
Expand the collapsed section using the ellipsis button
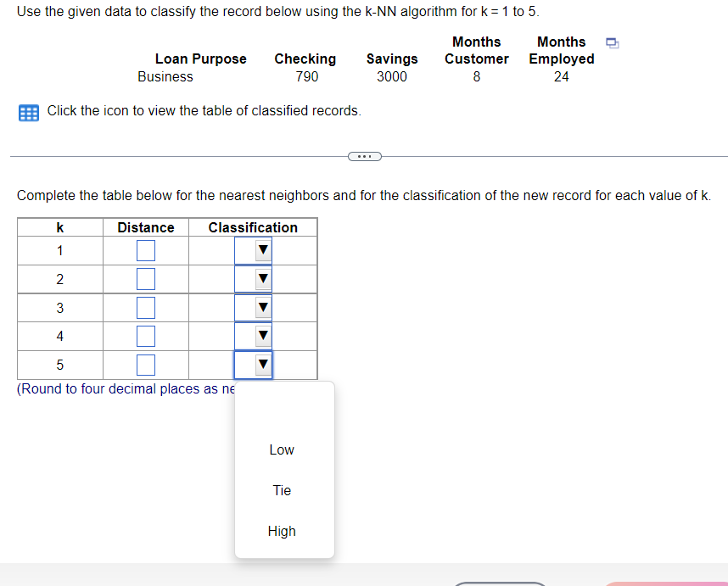(364, 156)
